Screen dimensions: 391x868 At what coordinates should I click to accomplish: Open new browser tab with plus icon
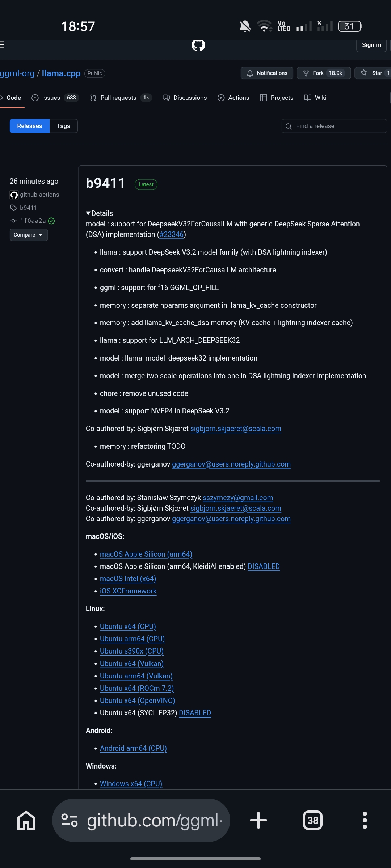[258, 820]
